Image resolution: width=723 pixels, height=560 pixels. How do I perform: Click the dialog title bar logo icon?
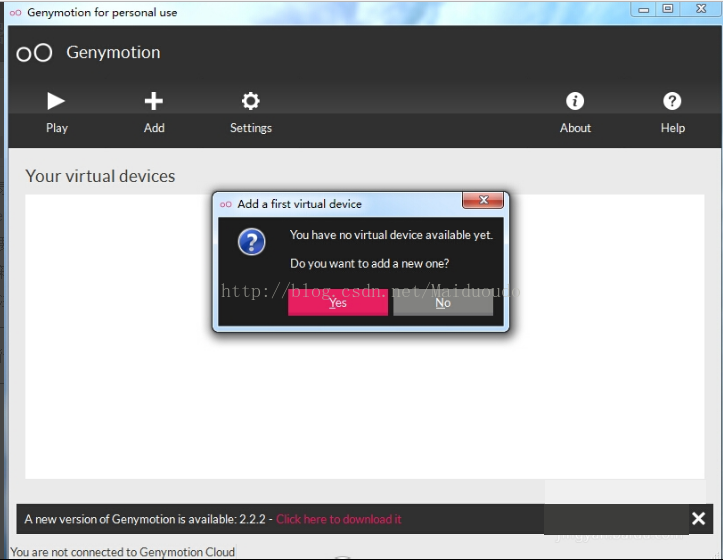225,204
